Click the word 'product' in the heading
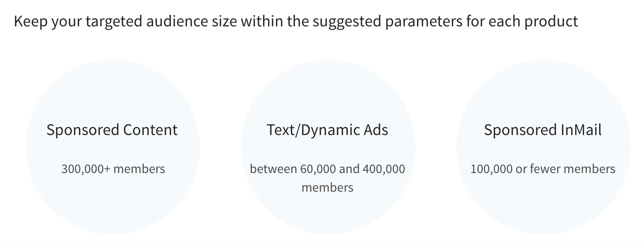This screenshot has width=644, height=246. [x=551, y=21]
